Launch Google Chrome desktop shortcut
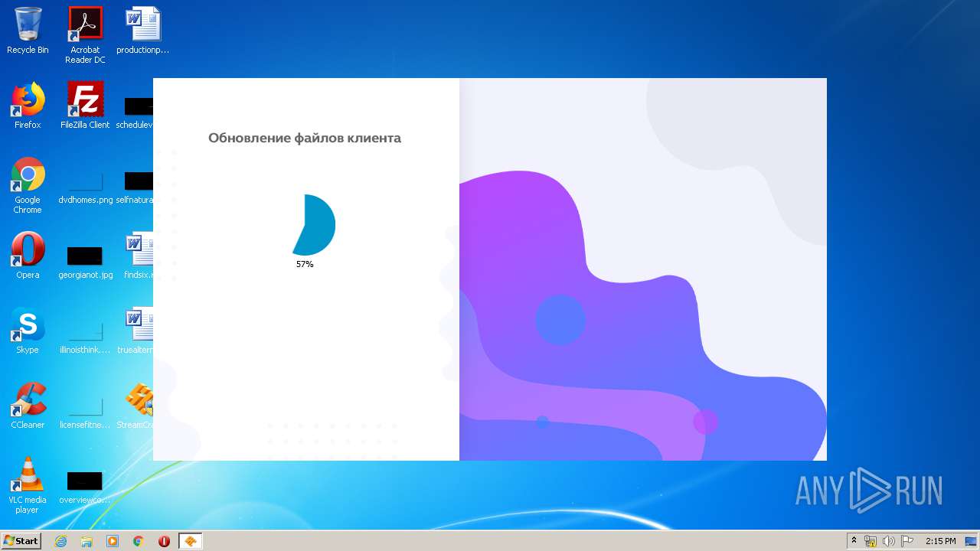Screen dimensions: 980x551 tap(28, 185)
